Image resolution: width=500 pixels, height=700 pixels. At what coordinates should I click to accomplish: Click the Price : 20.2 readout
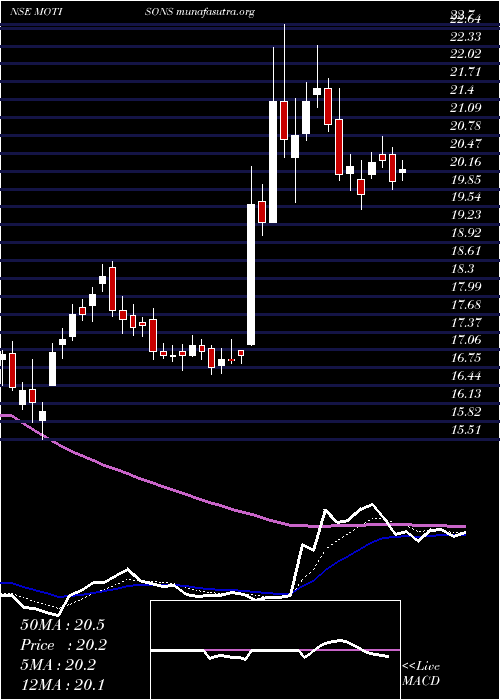[64, 645]
